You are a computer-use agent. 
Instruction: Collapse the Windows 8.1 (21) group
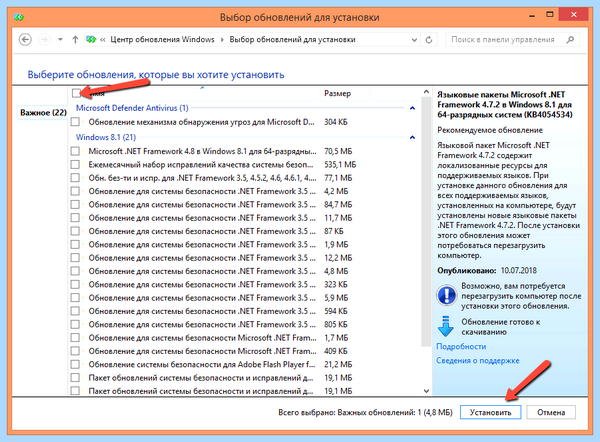click(412, 137)
